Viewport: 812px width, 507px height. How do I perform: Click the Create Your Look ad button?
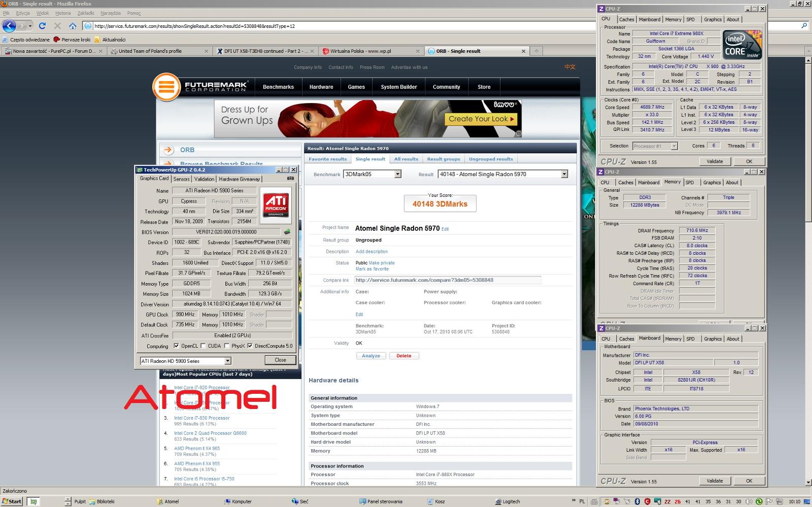[481, 119]
